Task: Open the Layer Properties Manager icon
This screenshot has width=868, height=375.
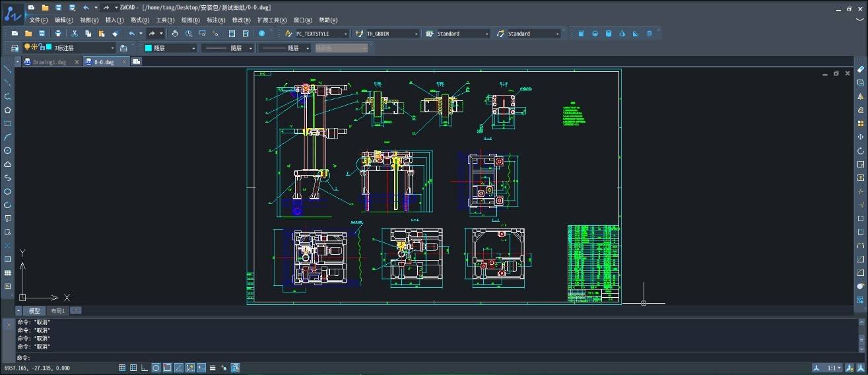Action: point(15,48)
